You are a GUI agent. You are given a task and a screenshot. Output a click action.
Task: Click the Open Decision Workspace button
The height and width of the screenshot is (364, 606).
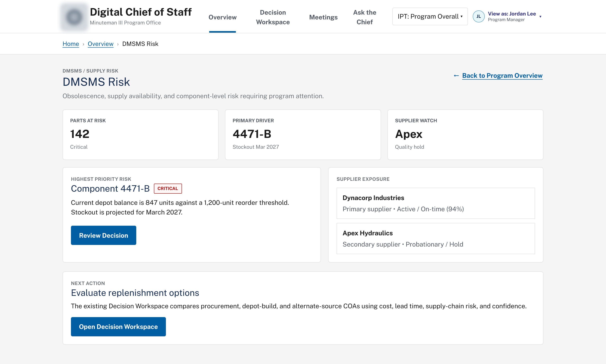click(x=118, y=327)
